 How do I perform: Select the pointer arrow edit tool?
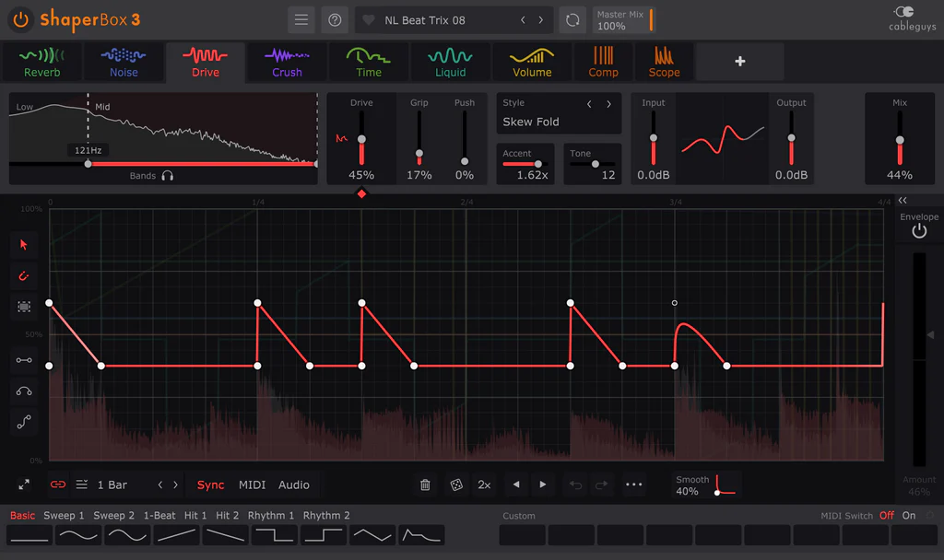click(x=24, y=245)
